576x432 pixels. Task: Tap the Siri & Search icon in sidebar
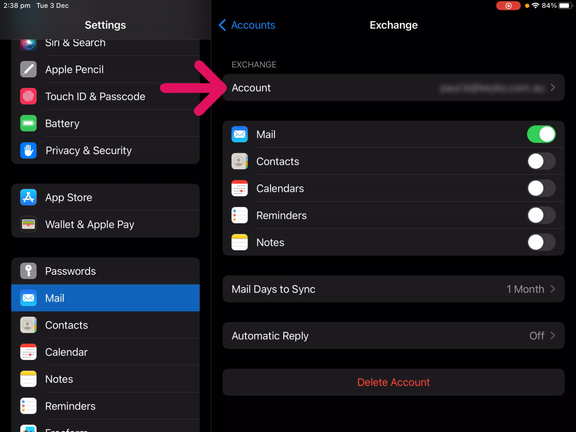pyautogui.click(x=28, y=43)
